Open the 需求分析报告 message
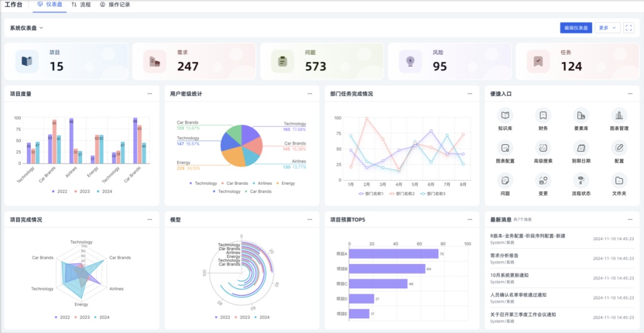The width and height of the screenshot is (644, 333). tap(504, 256)
